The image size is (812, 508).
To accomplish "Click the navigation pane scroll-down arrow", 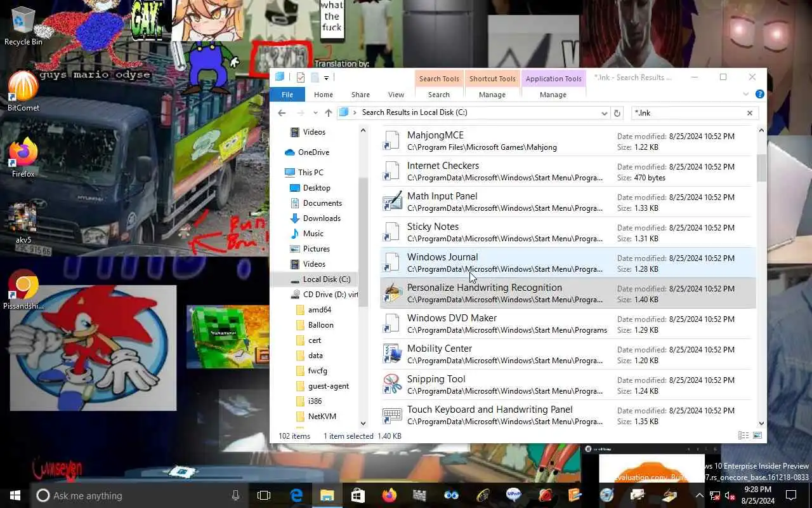I will [x=363, y=424].
